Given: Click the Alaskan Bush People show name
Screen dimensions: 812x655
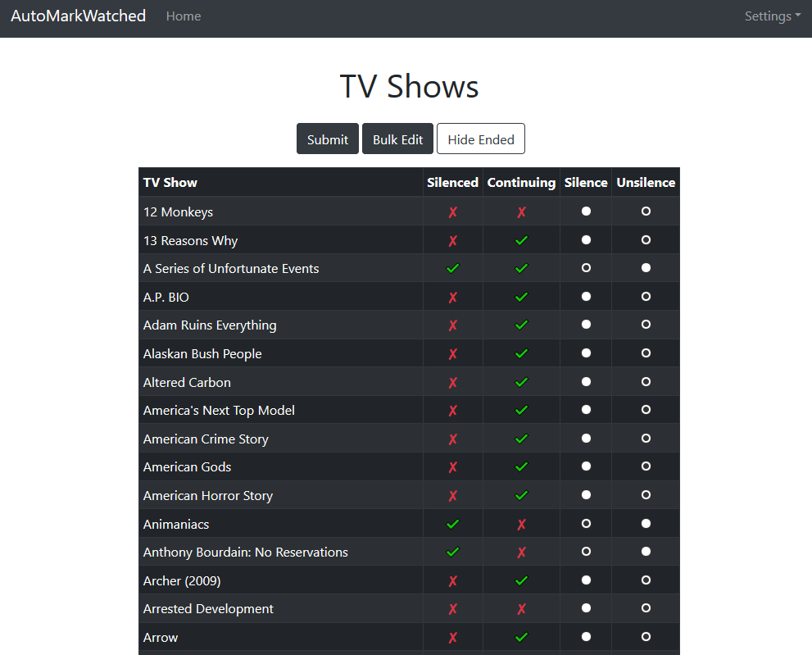Looking at the screenshot, I should (202, 354).
